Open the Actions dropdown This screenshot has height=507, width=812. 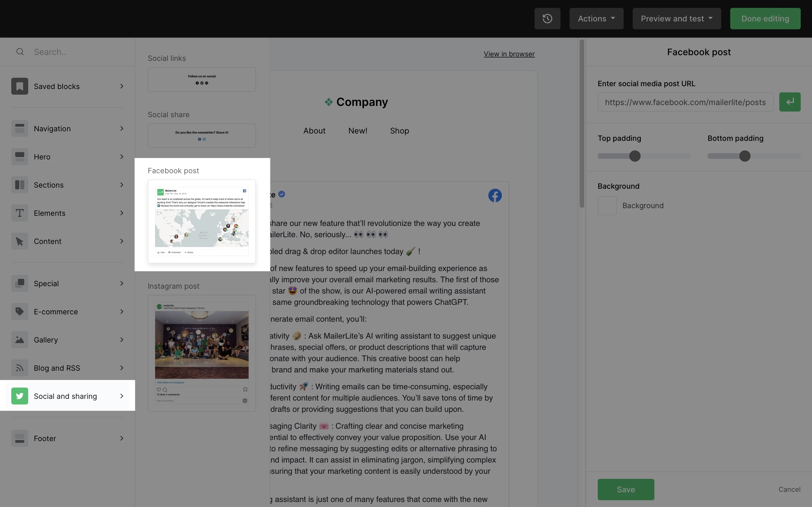pyautogui.click(x=596, y=18)
